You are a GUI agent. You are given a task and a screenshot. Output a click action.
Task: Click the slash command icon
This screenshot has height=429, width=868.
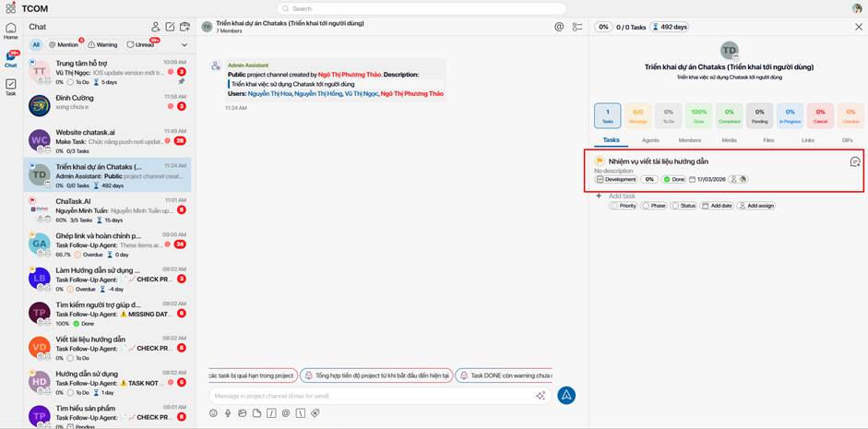coord(271,413)
